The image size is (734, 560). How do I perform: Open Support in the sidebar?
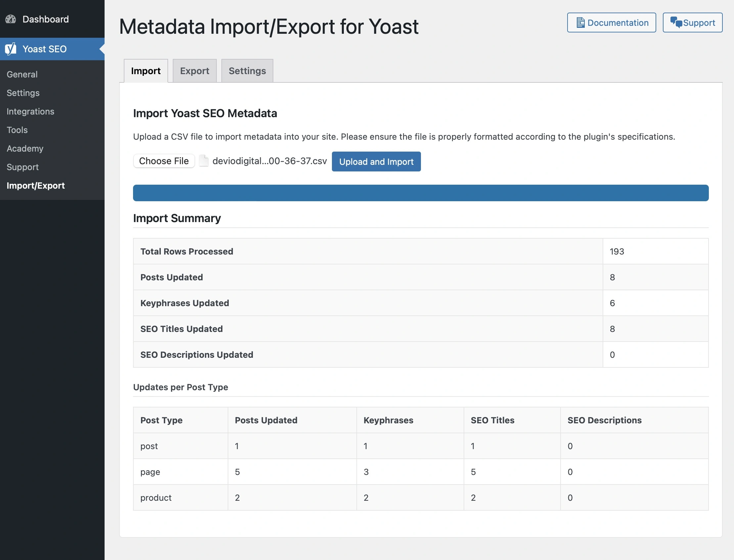23,167
